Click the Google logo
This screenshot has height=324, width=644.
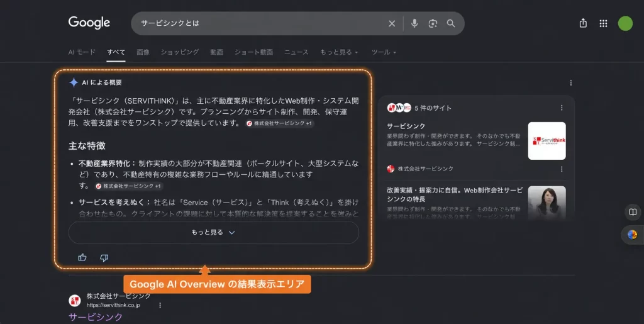pos(89,23)
